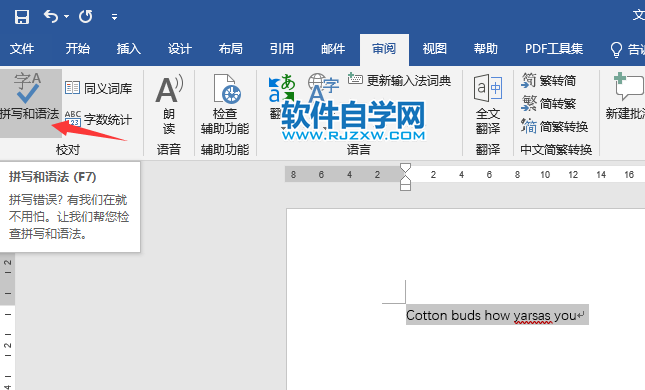645x390 pixels.
Task: Click 更新输入法词典 button
Action: tap(400, 80)
